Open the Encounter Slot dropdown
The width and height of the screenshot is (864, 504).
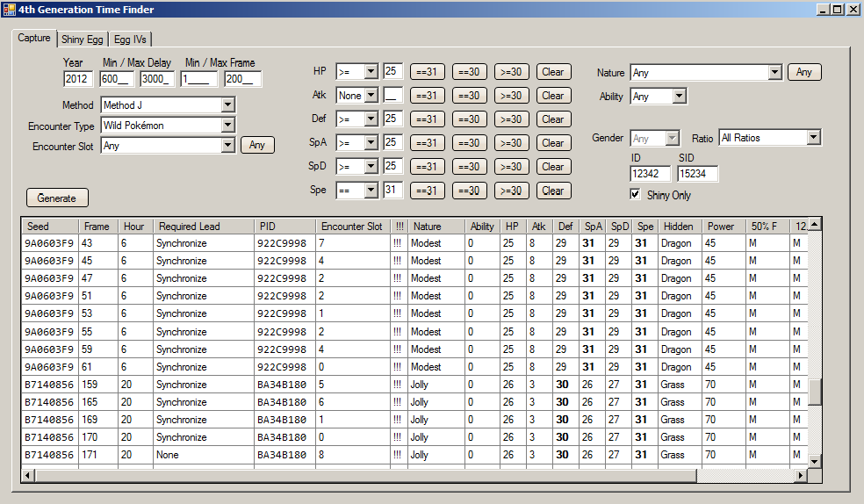point(228,146)
